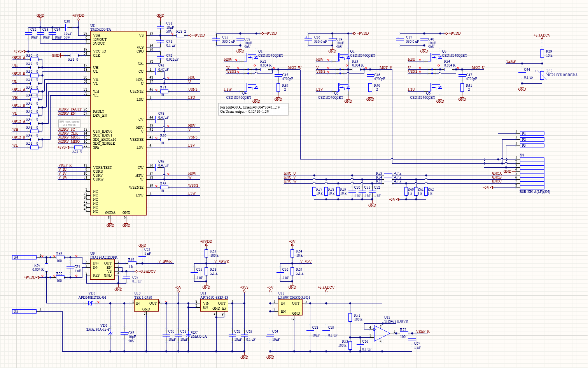Select the MDRV_MOSI net label

pos(69,137)
